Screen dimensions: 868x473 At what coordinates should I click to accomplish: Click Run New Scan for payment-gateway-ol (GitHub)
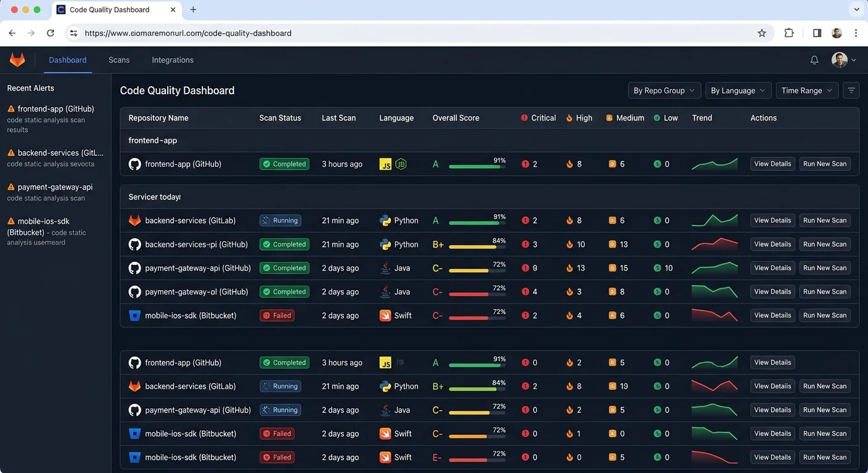825,292
